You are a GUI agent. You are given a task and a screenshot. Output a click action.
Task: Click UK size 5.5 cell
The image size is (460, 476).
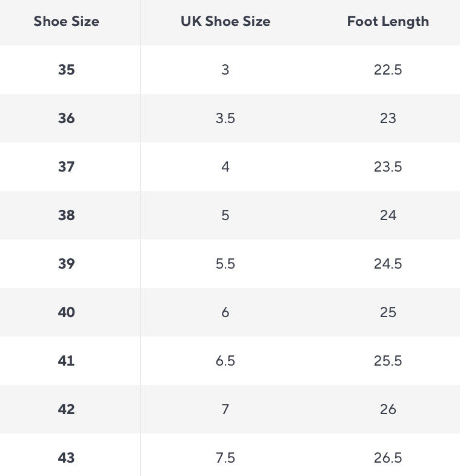(x=225, y=264)
